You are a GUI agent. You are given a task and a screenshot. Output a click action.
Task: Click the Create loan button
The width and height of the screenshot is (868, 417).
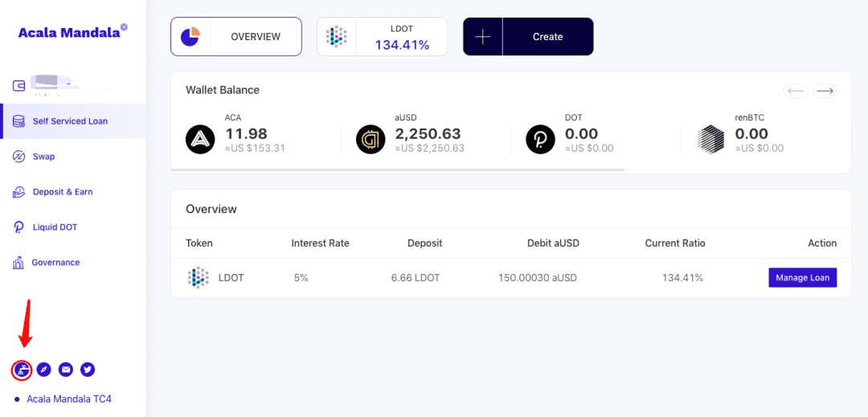(x=528, y=36)
